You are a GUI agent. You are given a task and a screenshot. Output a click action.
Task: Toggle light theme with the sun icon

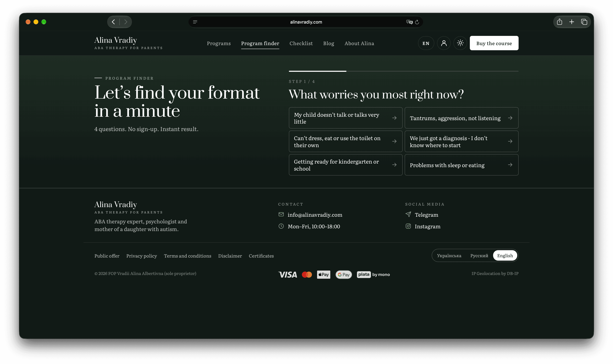point(460,43)
